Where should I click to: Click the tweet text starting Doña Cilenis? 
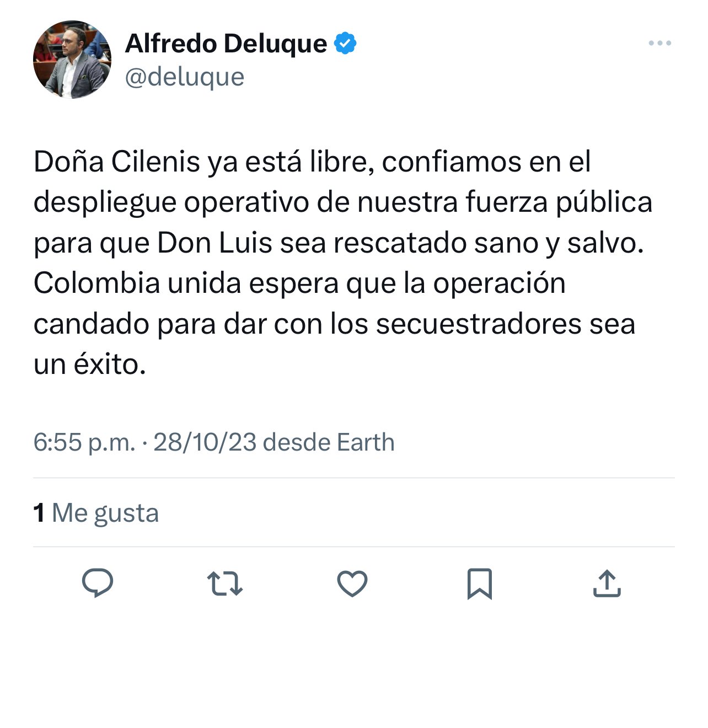343,263
